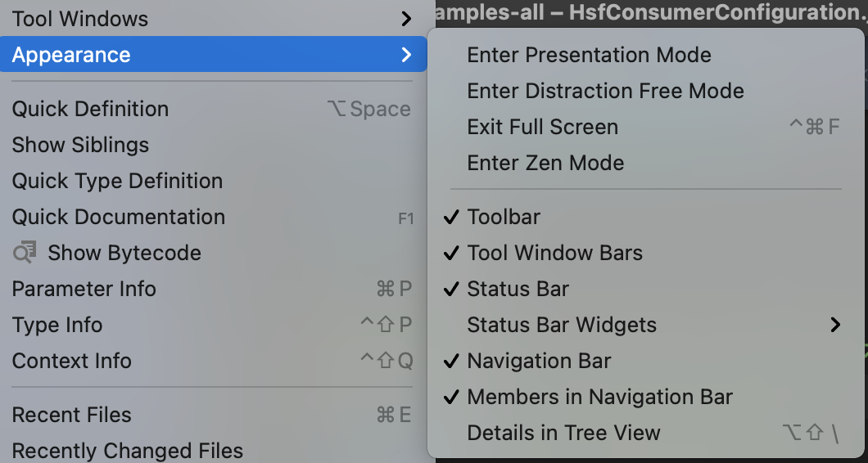Enable Details in Tree View
This screenshot has width=868, height=463.
646,433
